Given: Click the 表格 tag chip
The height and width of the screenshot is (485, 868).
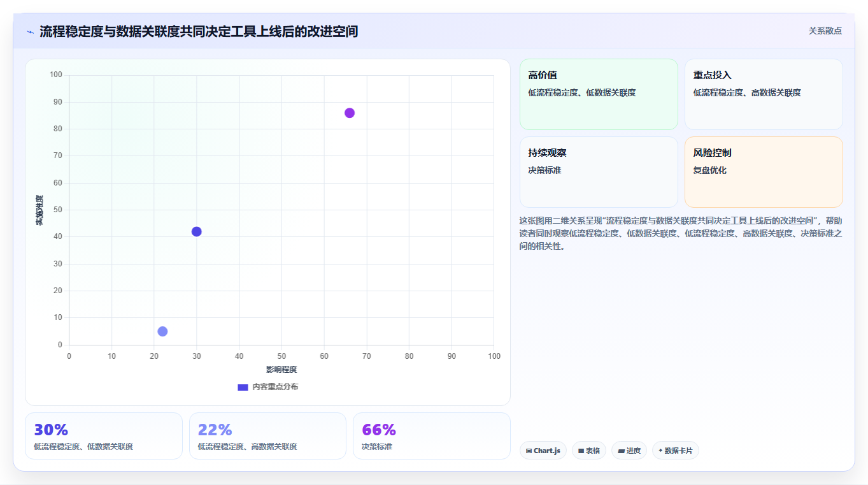Looking at the screenshot, I should pyautogui.click(x=589, y=451).
